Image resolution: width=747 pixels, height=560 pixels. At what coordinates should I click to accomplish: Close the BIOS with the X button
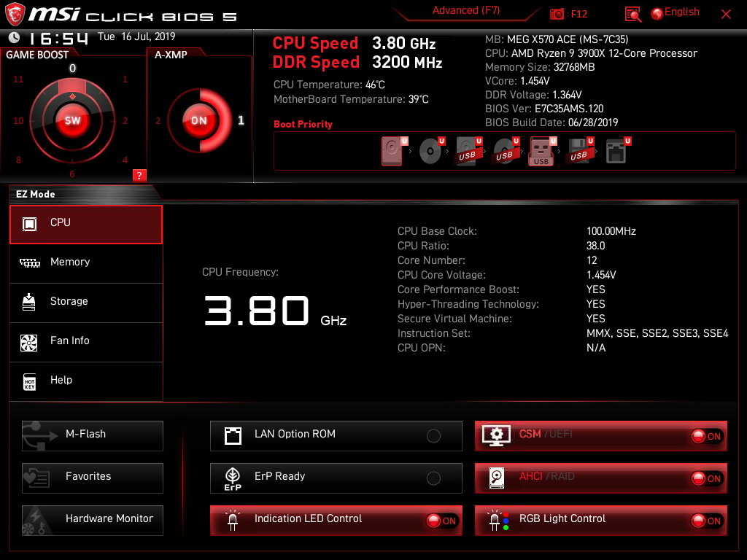tap(726, 15)
